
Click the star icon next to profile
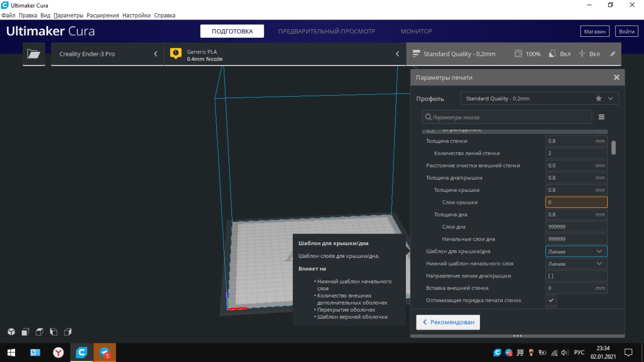tap(599, 99)
